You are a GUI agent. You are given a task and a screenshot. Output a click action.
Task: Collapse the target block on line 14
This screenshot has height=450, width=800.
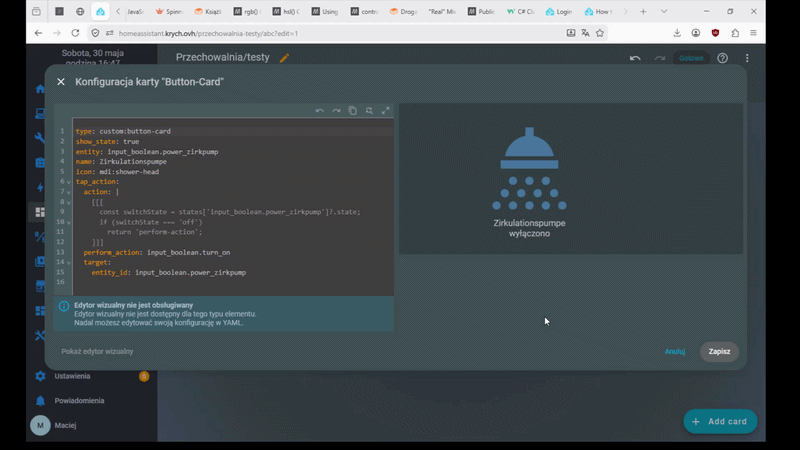pyautogui.click(x=69, y=263)
